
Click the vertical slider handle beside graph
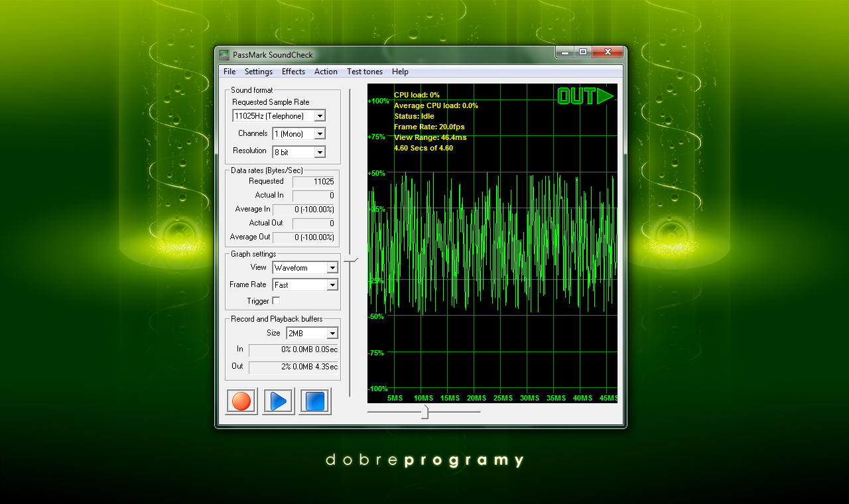pos(350,260)
